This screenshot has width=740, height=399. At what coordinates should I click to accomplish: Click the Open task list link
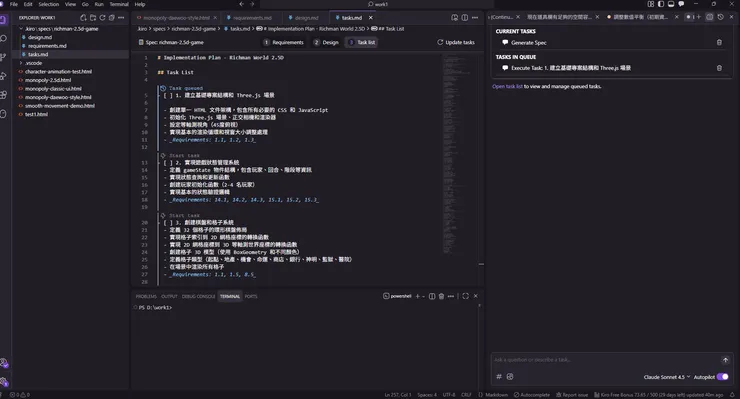[x=507, y=86]
